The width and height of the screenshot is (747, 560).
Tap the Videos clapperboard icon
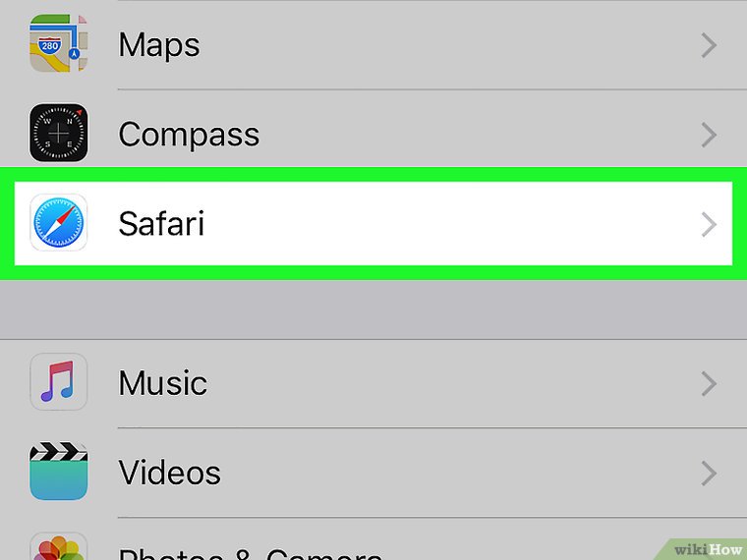pos(58,473)
